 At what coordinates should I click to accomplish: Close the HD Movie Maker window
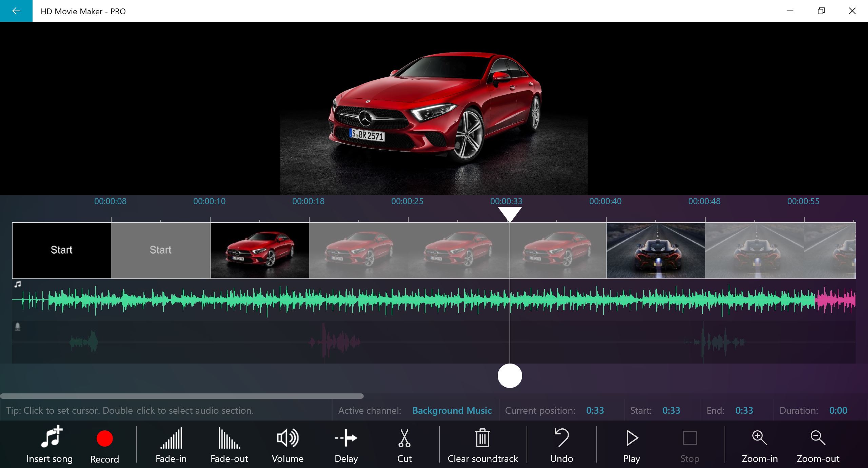click(852, 11)
